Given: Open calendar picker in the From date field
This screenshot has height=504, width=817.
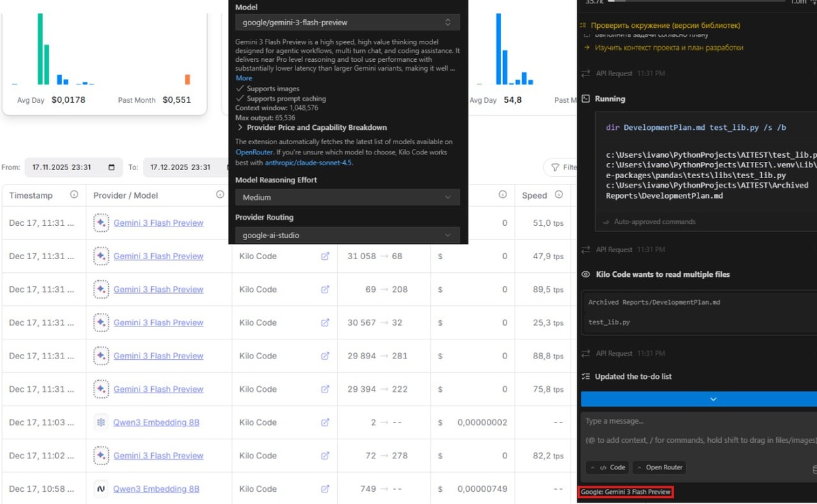Looking at the screenshot, I should tap(112, 167).
